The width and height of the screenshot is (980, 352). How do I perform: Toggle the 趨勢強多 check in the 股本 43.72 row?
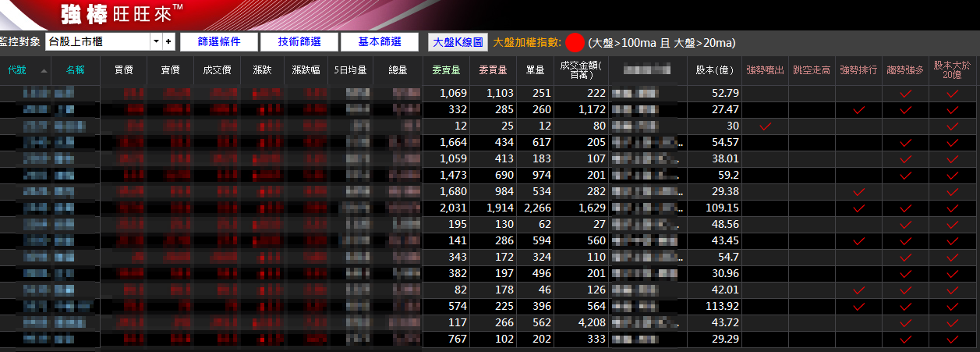pyautogui.click(x=905, y=323)
